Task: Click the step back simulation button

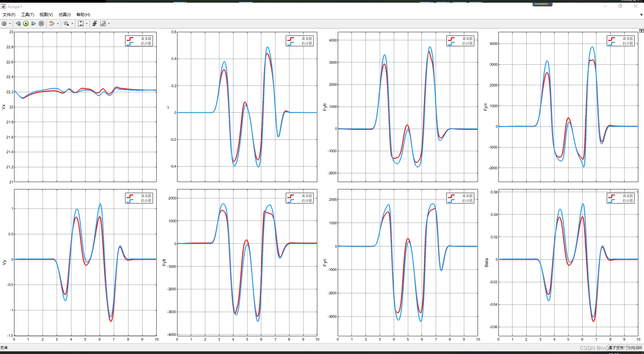Action: click(18, 23)
